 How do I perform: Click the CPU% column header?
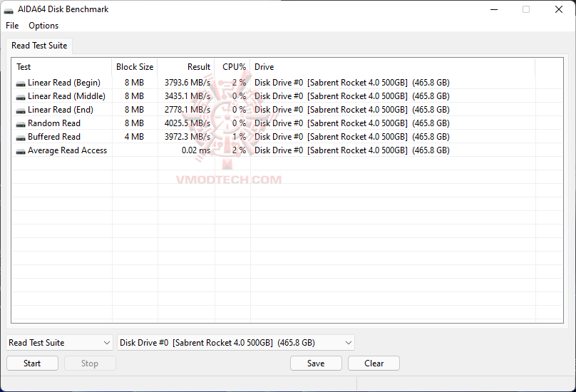click(x=232, y=67)
